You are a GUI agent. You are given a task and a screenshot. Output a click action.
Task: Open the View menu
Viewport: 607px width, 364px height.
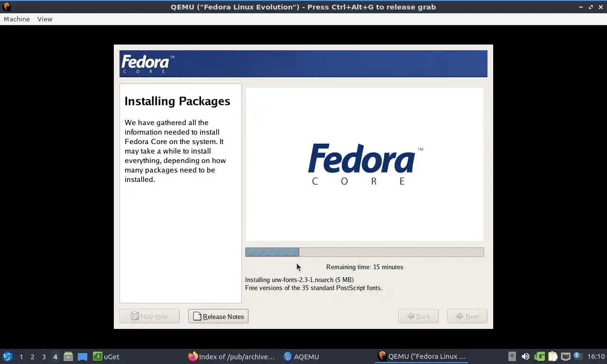(x=45, y=19)
